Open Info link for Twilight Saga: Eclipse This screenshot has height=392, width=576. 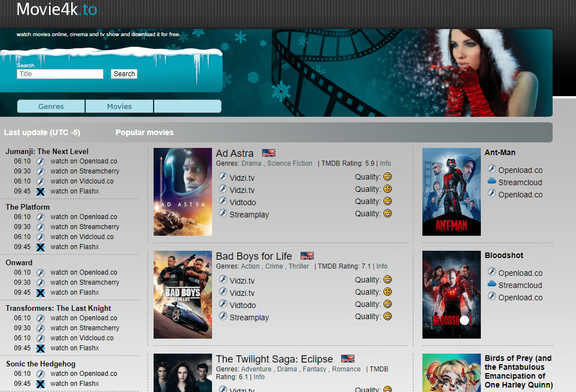click(x=259, y=377)
